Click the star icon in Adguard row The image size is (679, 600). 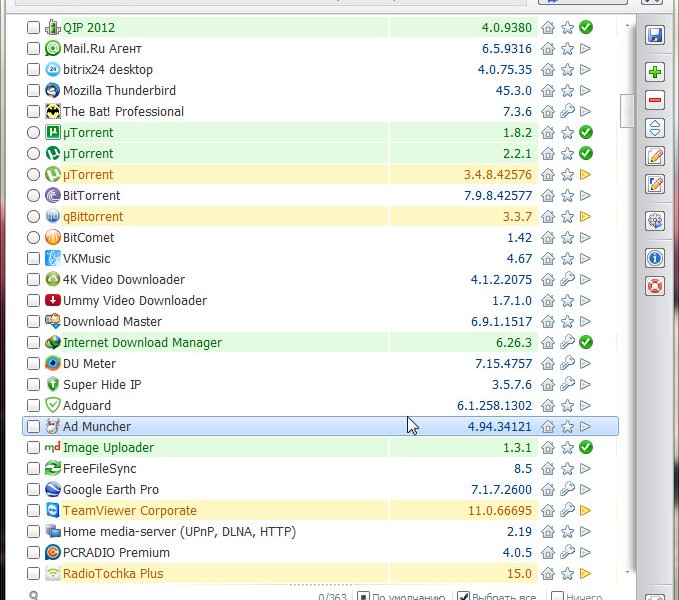pos(567,406)
